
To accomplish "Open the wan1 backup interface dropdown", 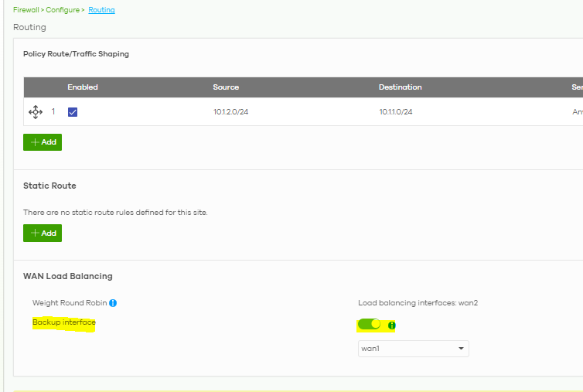I will (x=413, y=349).
